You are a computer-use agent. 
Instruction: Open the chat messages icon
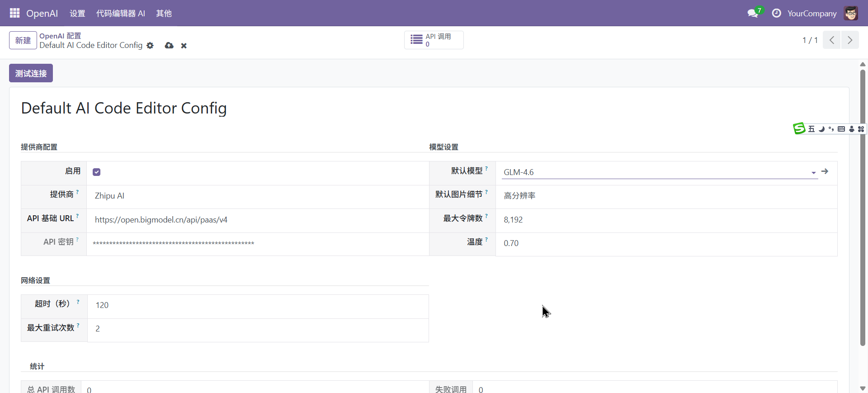(x=753, y=14)
